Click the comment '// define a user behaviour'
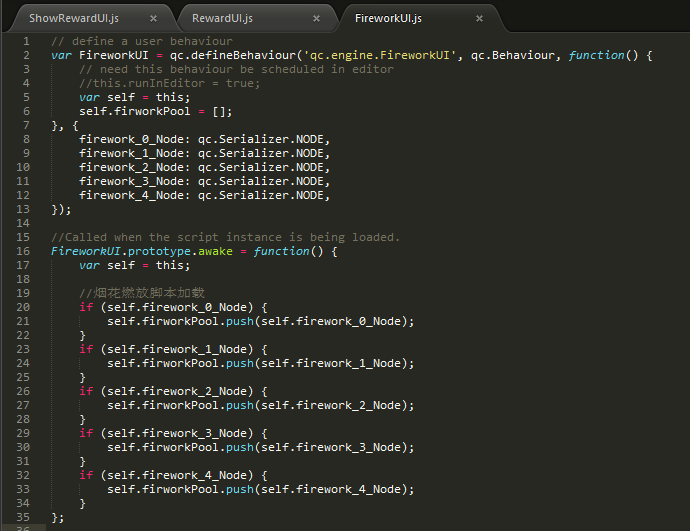 pyautogui.click(x=142, y=41)
